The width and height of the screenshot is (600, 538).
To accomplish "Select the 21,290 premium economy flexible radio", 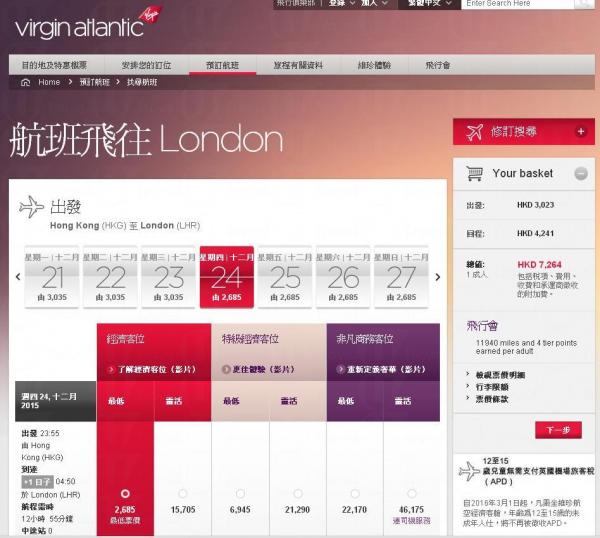I will (298, 494).
